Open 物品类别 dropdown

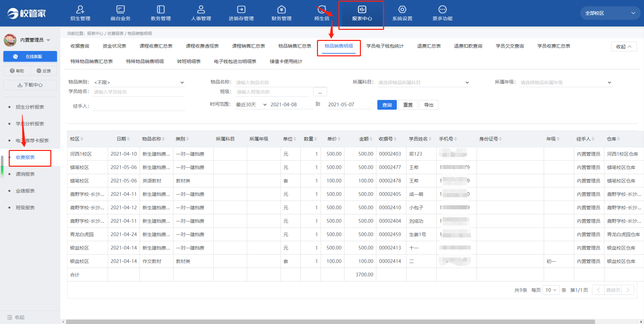click(139, 83)
